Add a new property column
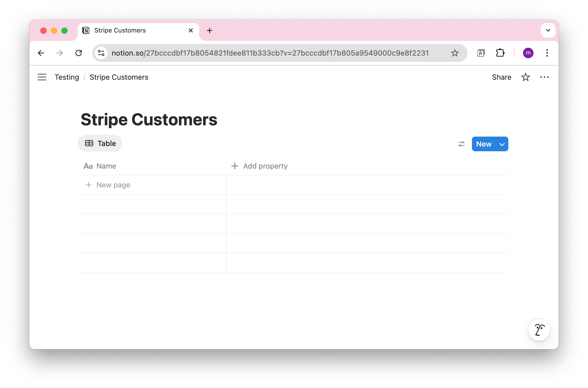 (x=259, y=166)
